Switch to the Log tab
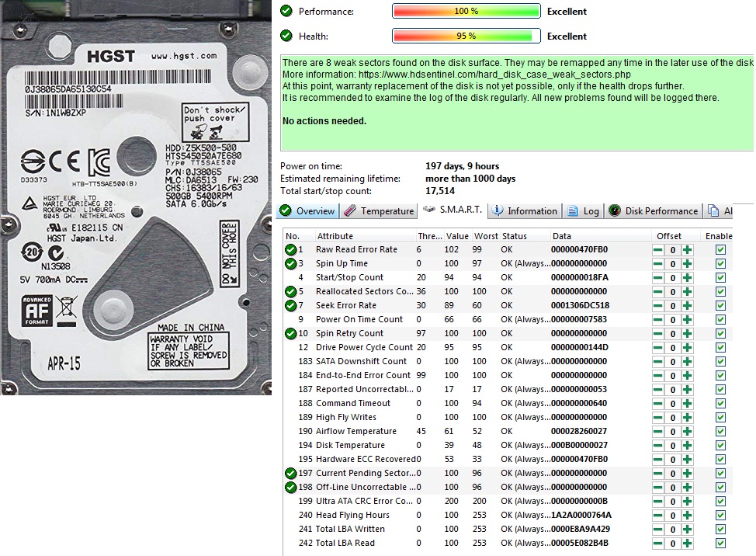The image size is (756, 556). (x=584, y=210)
